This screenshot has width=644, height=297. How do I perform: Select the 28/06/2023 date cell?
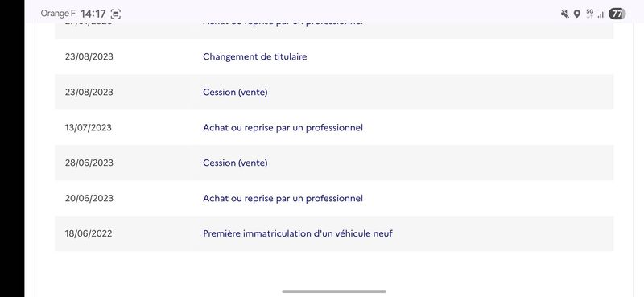click(89, 163)
